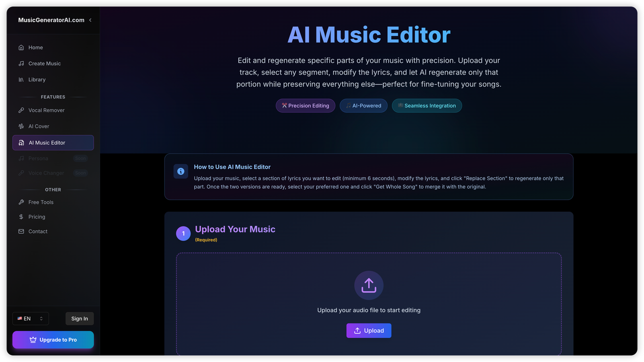The image size is (644, 362).
Task: Click the Free Tools wrench icon
Action: 21,202
